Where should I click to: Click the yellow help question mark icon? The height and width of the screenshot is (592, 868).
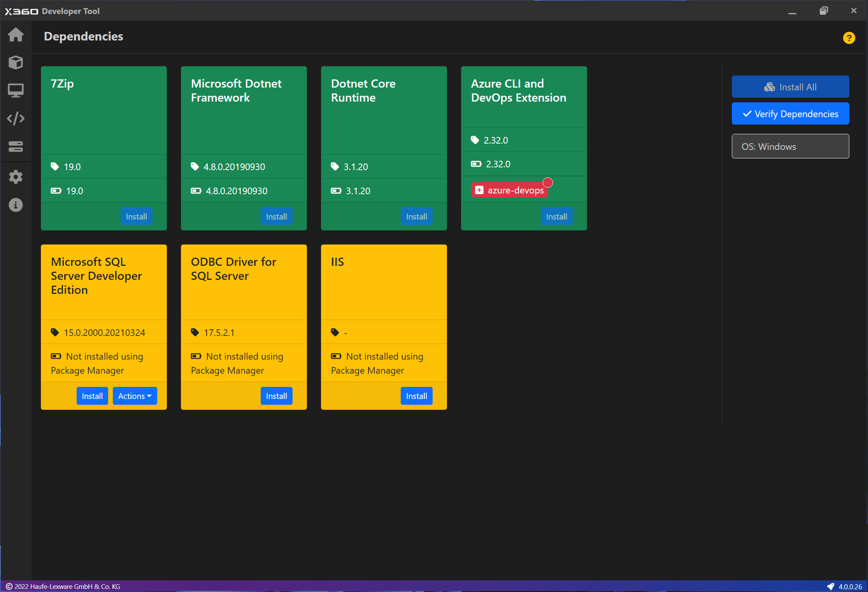pyautogui.click(x=849, y=38)
